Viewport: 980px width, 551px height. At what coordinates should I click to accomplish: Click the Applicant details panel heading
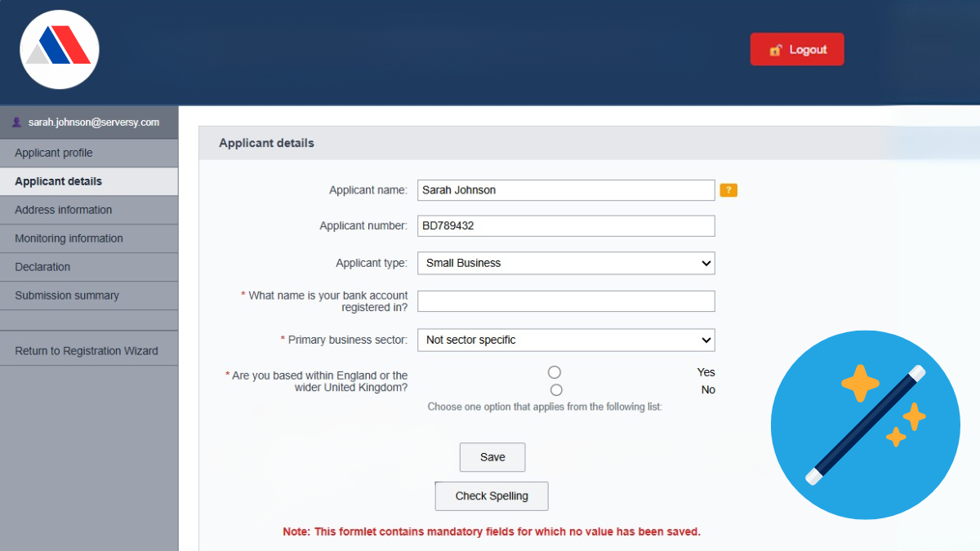coord(266,143)
